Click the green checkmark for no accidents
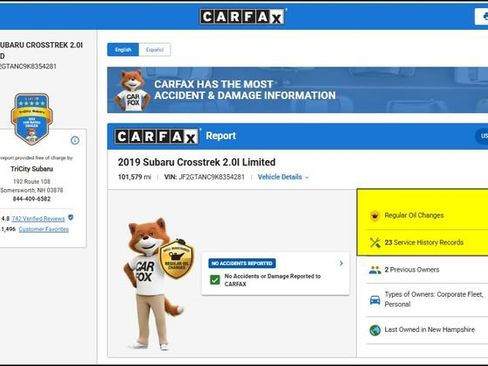 coord(215,279)
